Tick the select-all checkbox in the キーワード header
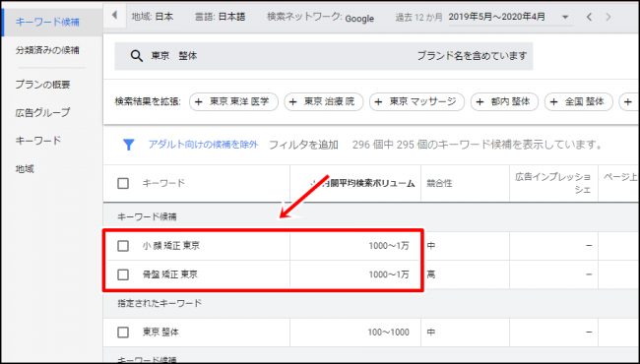 tap(123, 183)
